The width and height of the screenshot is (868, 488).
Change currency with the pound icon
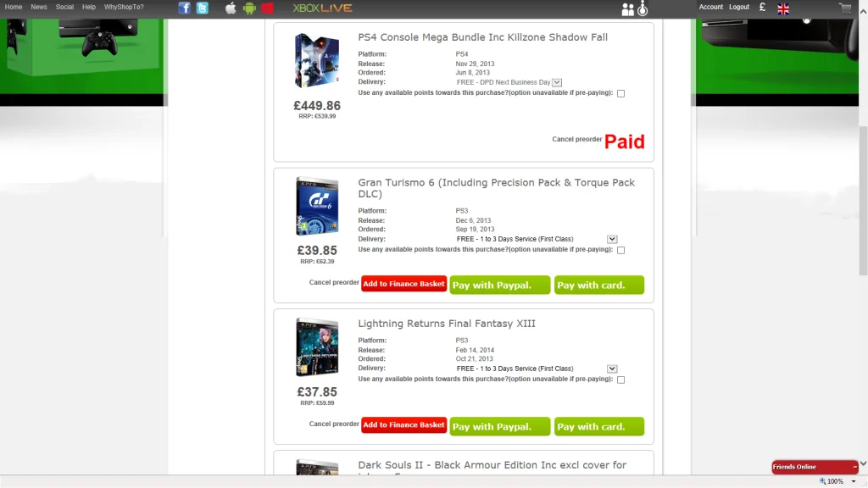pyautogui.click(x=762, y=7)
